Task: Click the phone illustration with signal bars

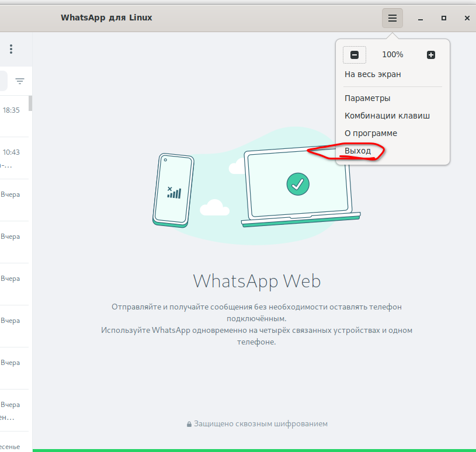Action: coord(173,190)
